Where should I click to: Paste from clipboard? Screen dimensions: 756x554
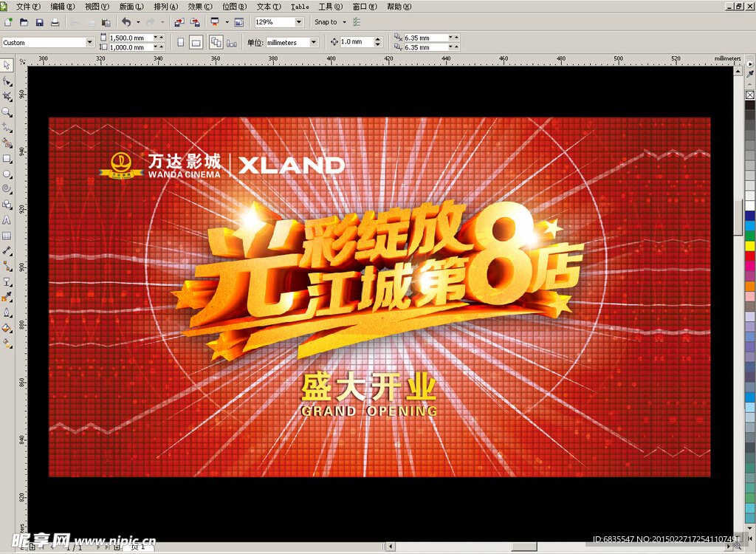pyautogui.click(x=106, y=22)
